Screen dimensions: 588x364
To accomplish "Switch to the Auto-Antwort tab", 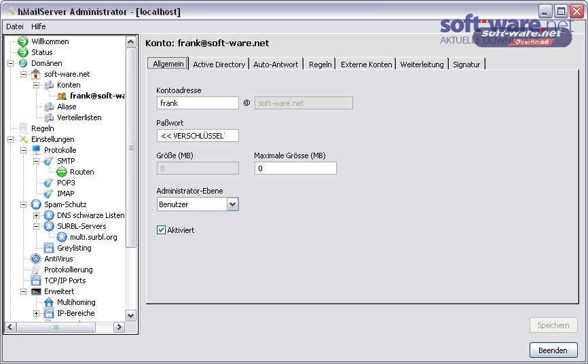I will pos(276,65).
